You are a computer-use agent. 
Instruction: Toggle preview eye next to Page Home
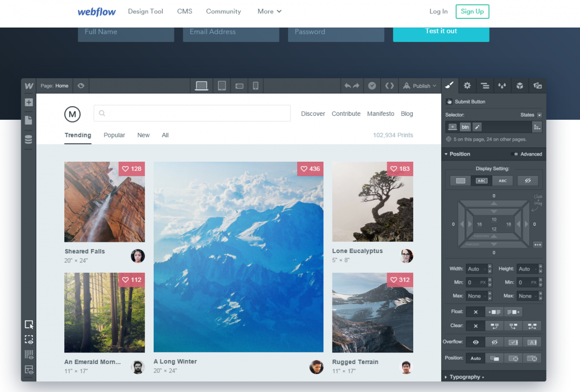click(81, 86)
